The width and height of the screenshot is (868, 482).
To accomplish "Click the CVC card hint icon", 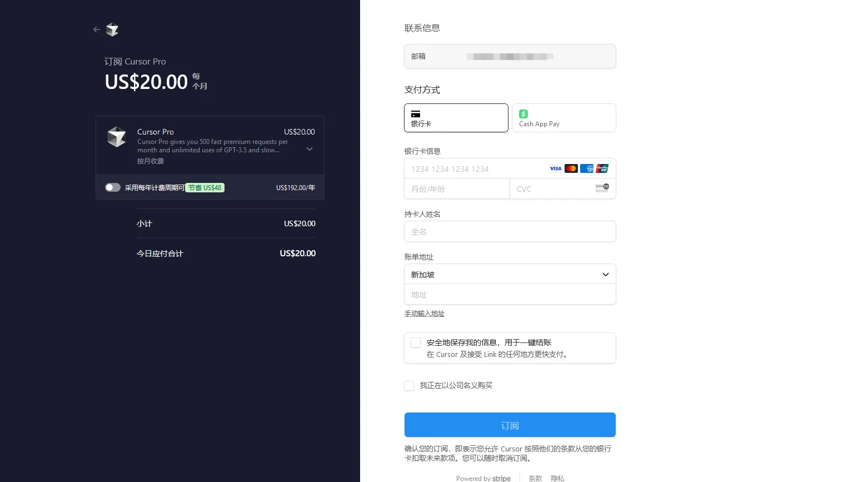I will [602, 188].
